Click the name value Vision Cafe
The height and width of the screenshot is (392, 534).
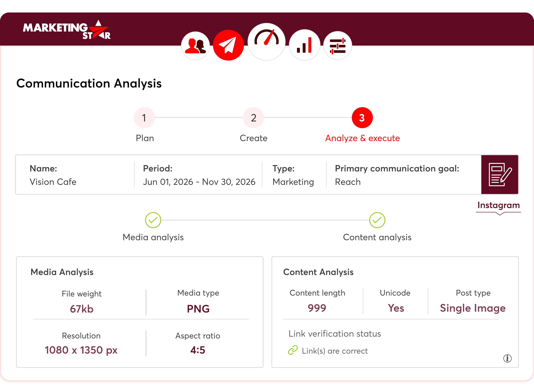pos(53,182)
